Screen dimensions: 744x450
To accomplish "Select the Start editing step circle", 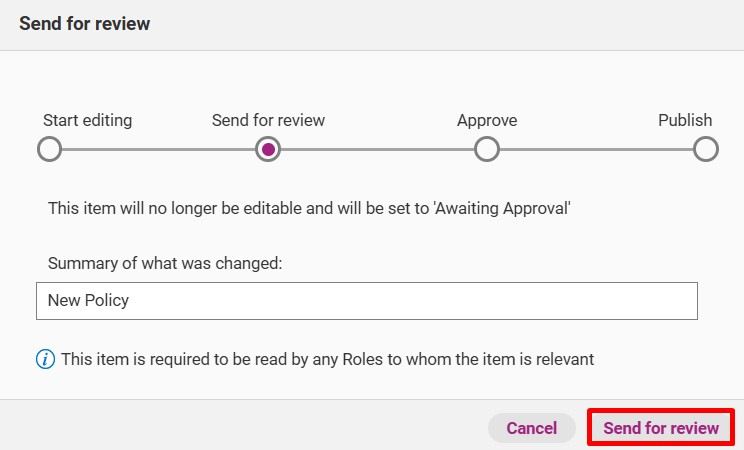I will pyautogui.click(x=49, y=149).
